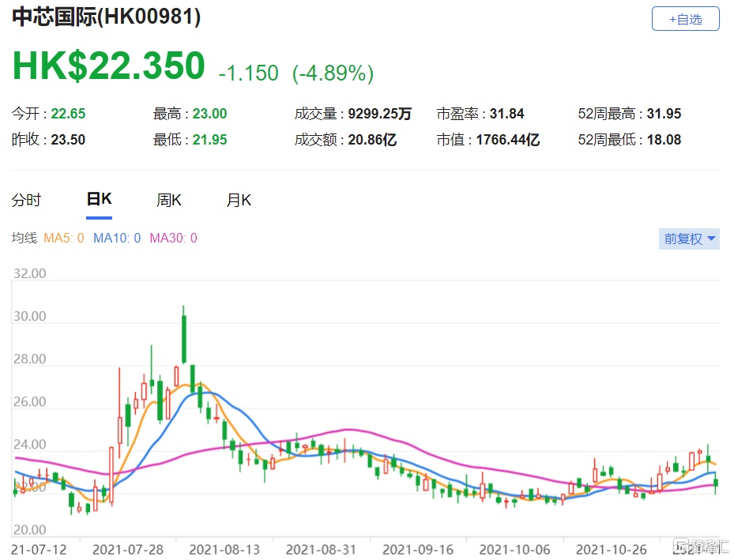Show the 月K monthly chart tab
The width and height of the screenshot is (734, 560).
pos(239,200)
